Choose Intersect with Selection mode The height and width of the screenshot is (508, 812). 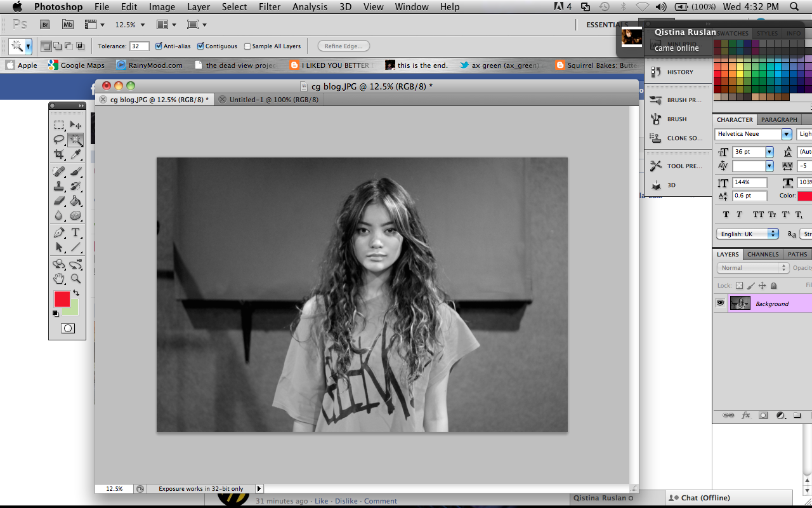point(80,46)
